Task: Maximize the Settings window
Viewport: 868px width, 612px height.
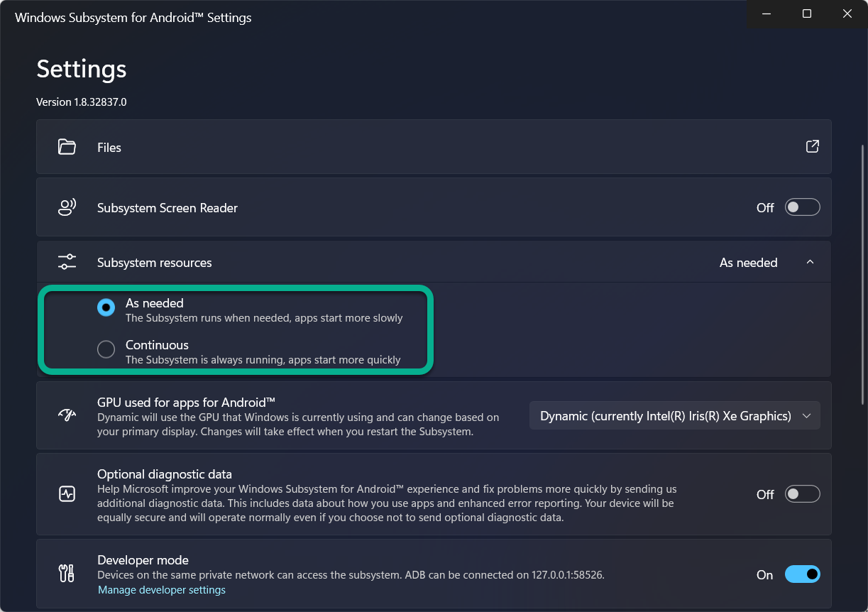Action: [807, 13]
